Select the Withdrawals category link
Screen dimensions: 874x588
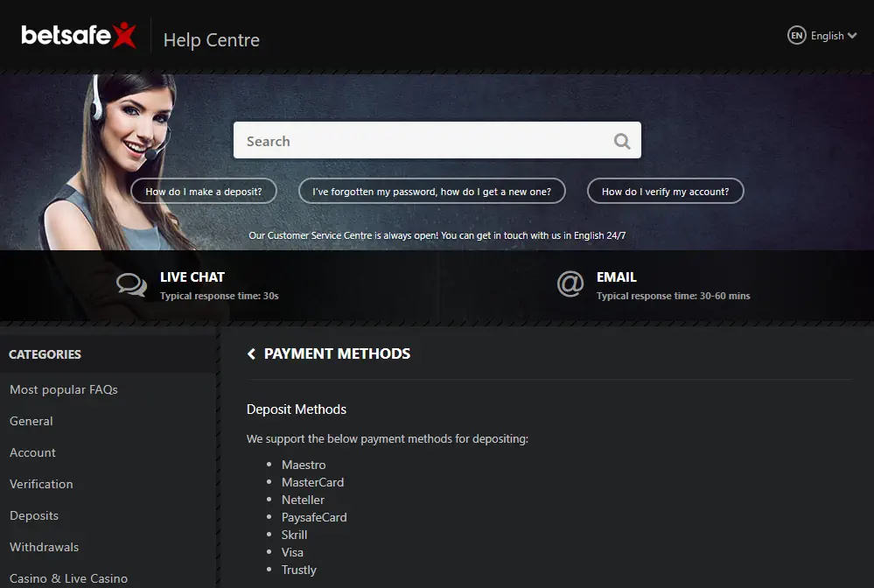pos(44,547)
